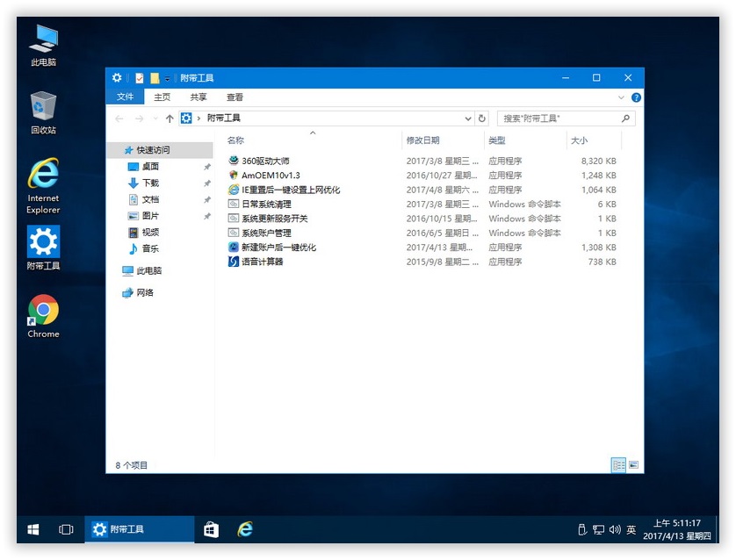
Task: Open Task View on the taskbar
Action: coord(66,529)
